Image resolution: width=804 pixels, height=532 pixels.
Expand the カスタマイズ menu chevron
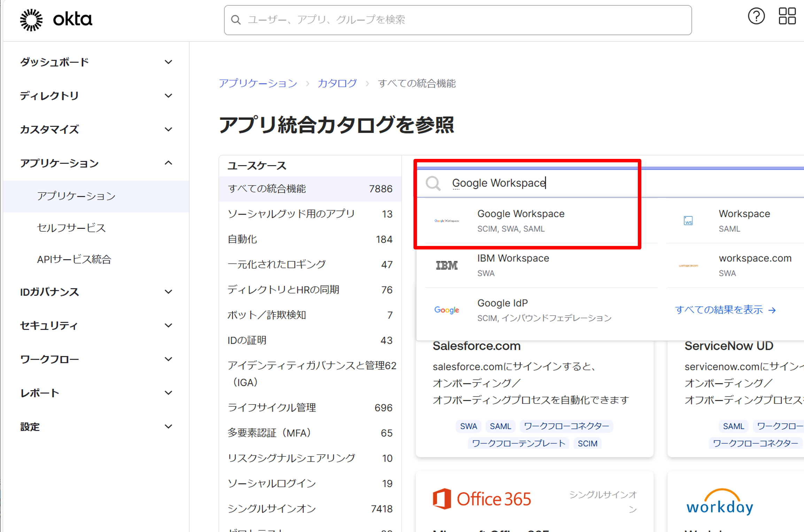point(169,130)
